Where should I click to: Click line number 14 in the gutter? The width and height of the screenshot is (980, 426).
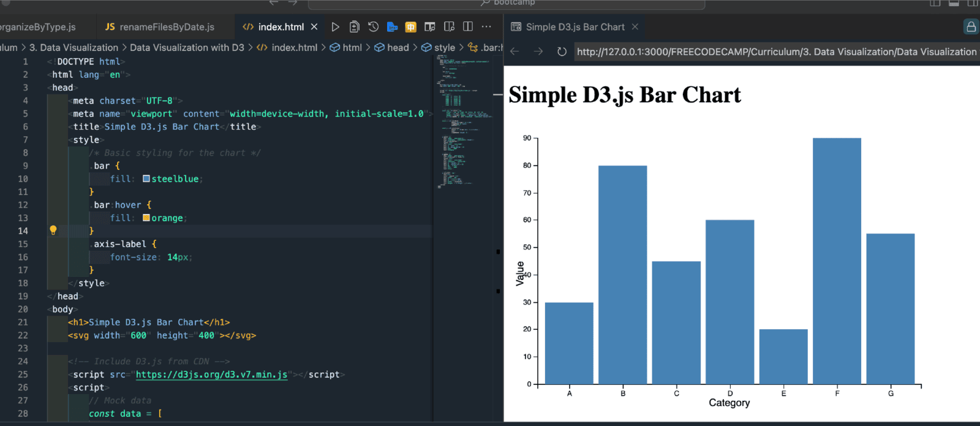click(23, 231)
